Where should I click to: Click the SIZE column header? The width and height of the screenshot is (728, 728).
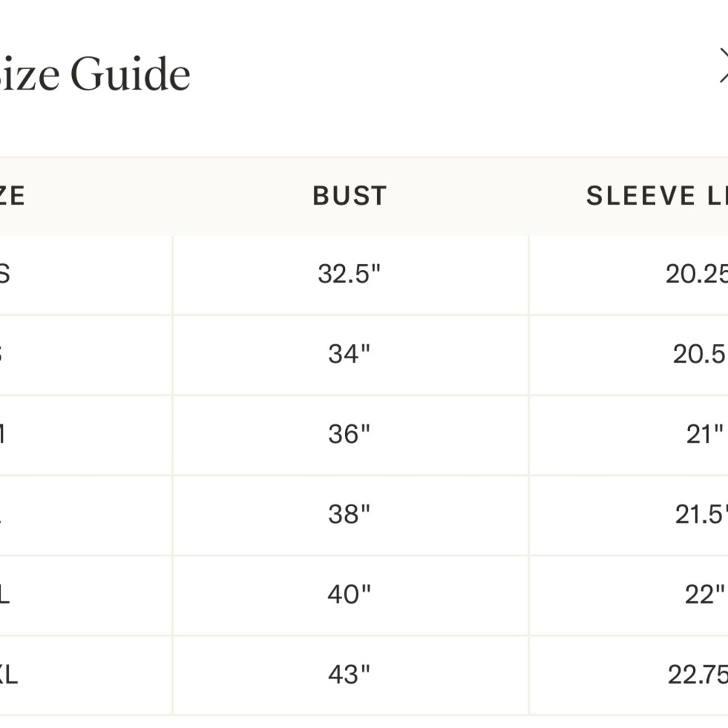coord(12,195)
